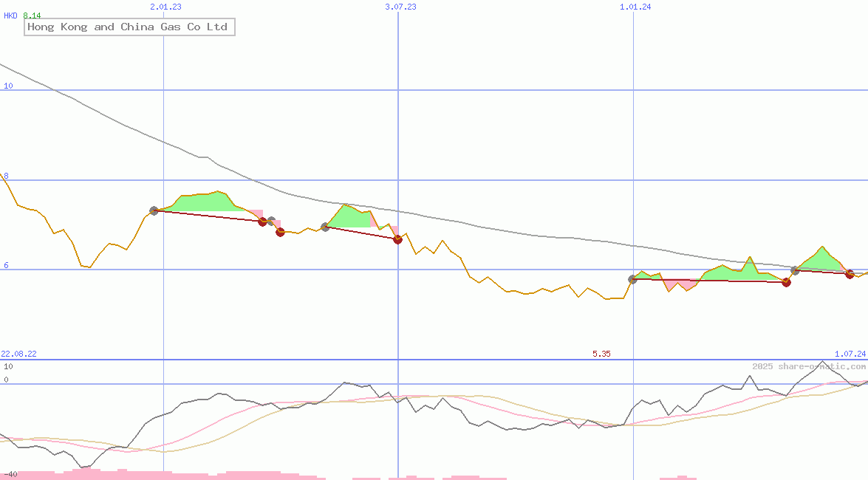Click the grey buy marker at 1.01.24
The width and height of the screenshot is (868, 480).
(633, 280)
